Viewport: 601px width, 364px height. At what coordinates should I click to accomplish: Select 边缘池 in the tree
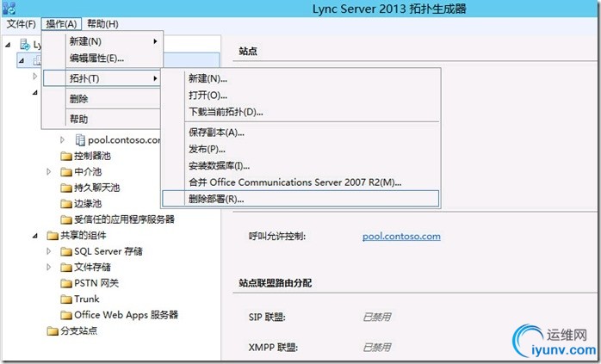pos(88,203)
